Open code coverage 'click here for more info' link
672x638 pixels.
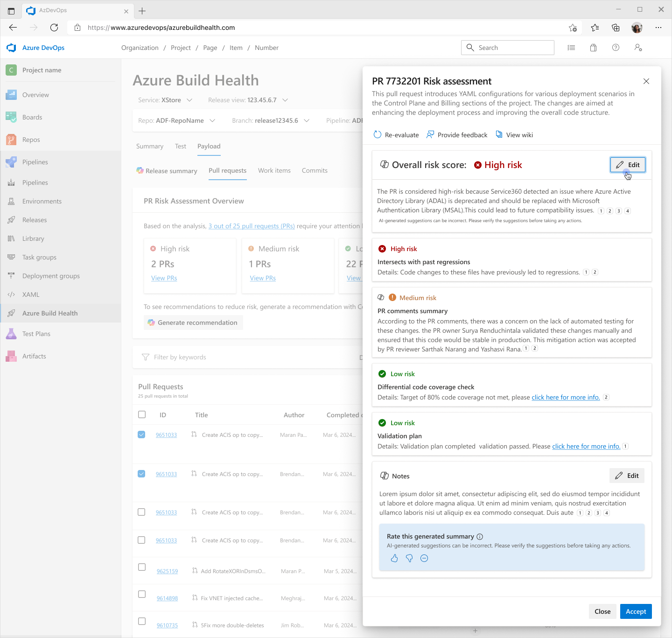click(x=566, y=397)
